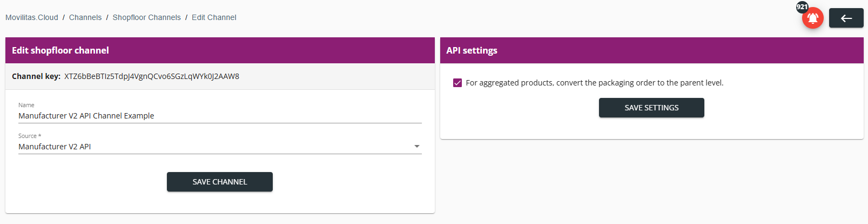Expand the Source dropdown arrow
The image size is (868, 224).
coord(416,147)
